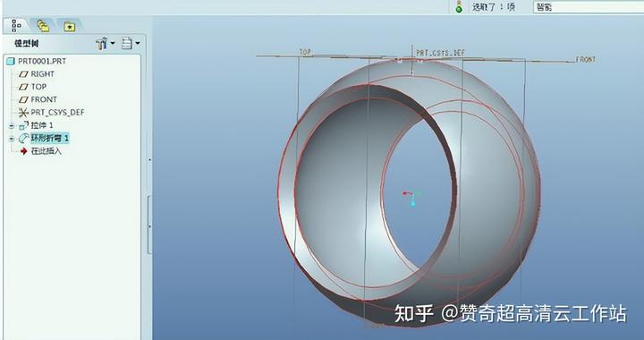The image size is (644, 340).
Task: Expand the 拉伸 1 feature node
Action: click(x=12, y=125)
